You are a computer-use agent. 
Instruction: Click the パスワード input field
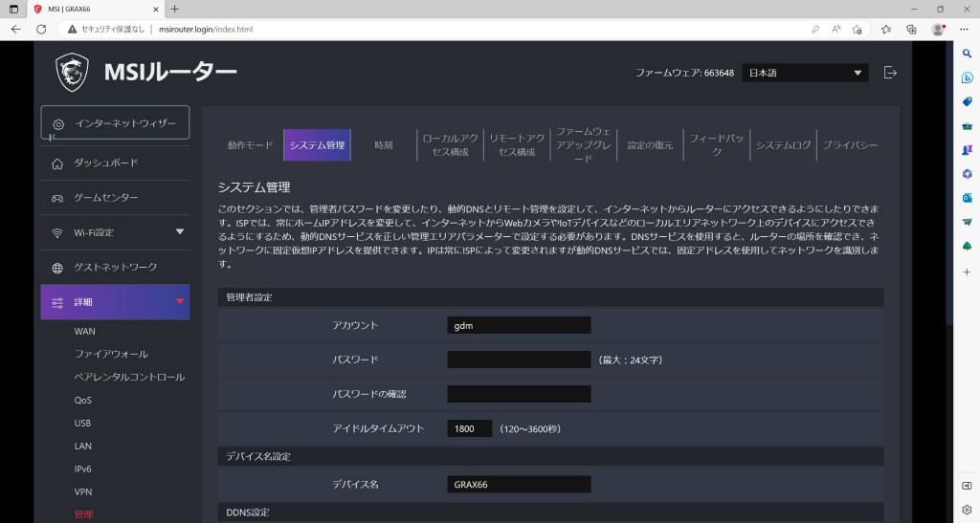point(519,360)
